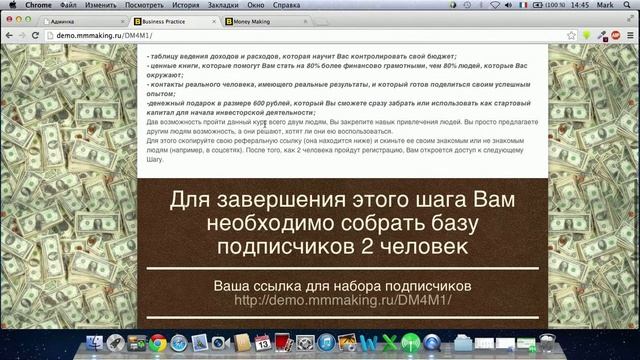Screen dimensions: 640x360
Task: Open the volume control in menu bar
Action: click(508, 5)
